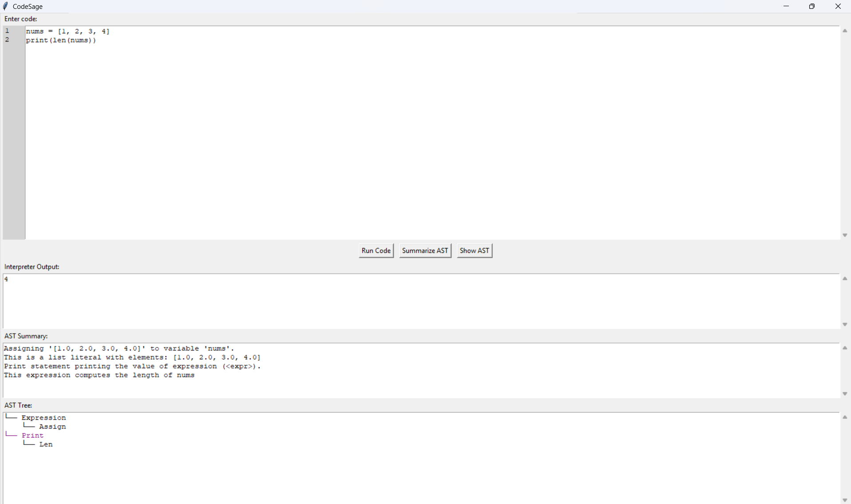
Task: Click up arrow of Interpreter Output scrollbar
Action: pyautogui.click(x=845, y=279)
